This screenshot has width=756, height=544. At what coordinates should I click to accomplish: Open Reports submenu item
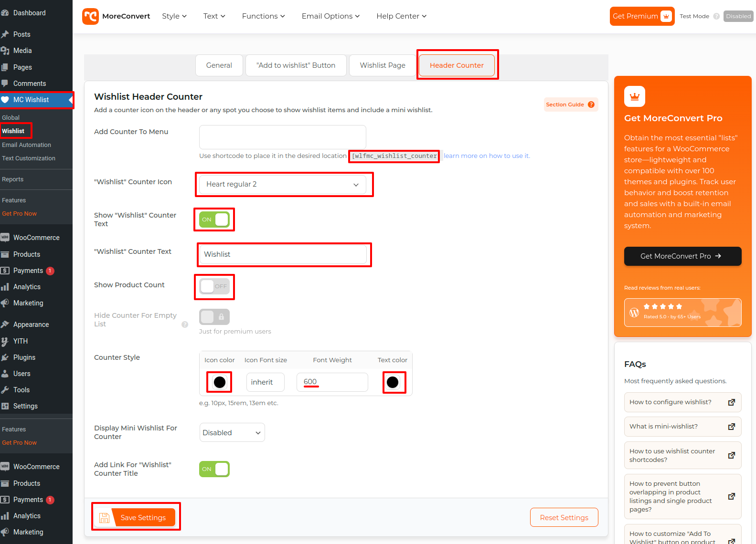click(12, 179)
